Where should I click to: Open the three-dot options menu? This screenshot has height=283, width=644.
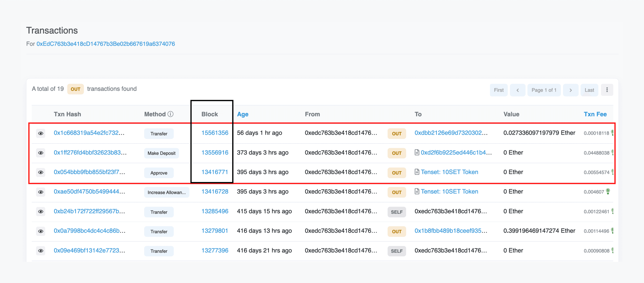click(607, 90)
